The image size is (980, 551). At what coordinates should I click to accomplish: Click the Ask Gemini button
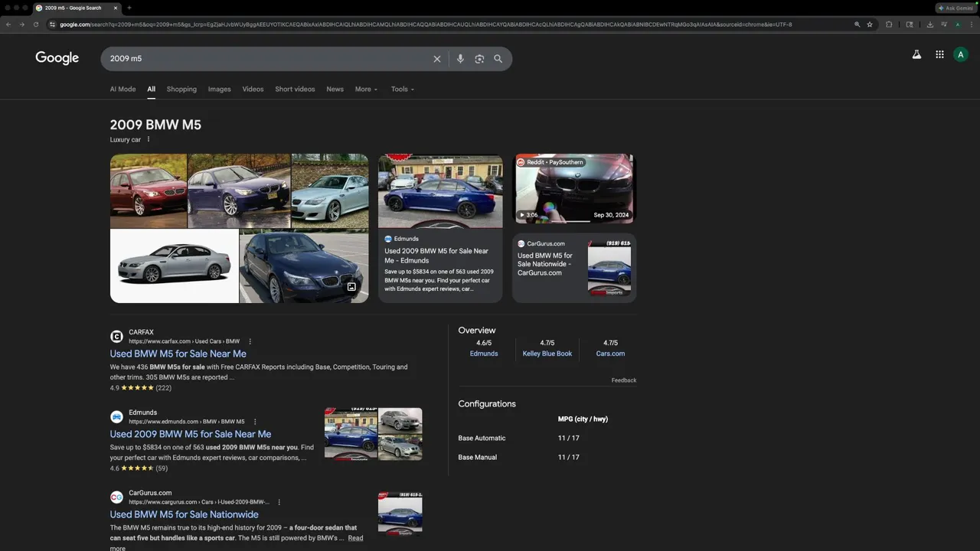pos(955,8)
